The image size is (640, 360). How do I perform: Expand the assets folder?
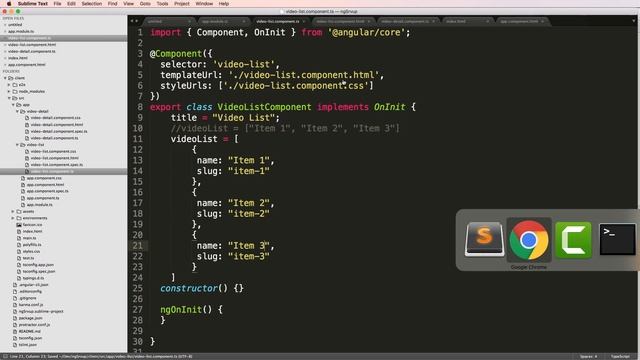[x=13, y=211]
